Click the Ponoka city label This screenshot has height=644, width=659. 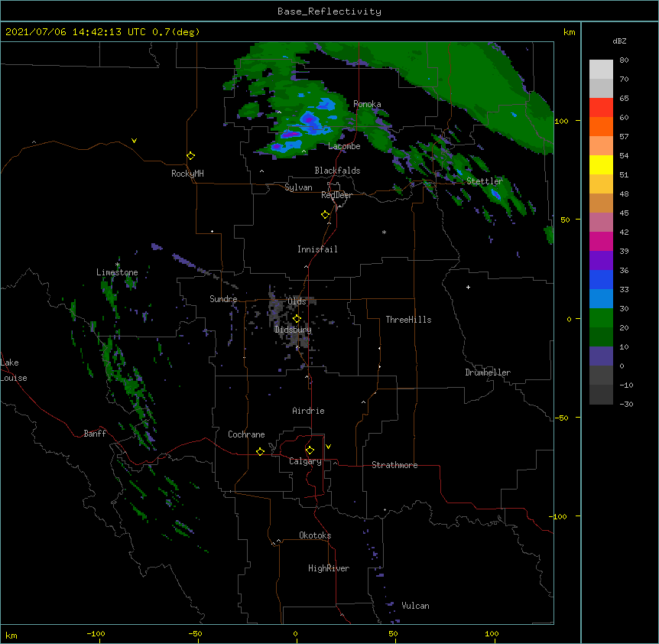[x=367, y=104]
